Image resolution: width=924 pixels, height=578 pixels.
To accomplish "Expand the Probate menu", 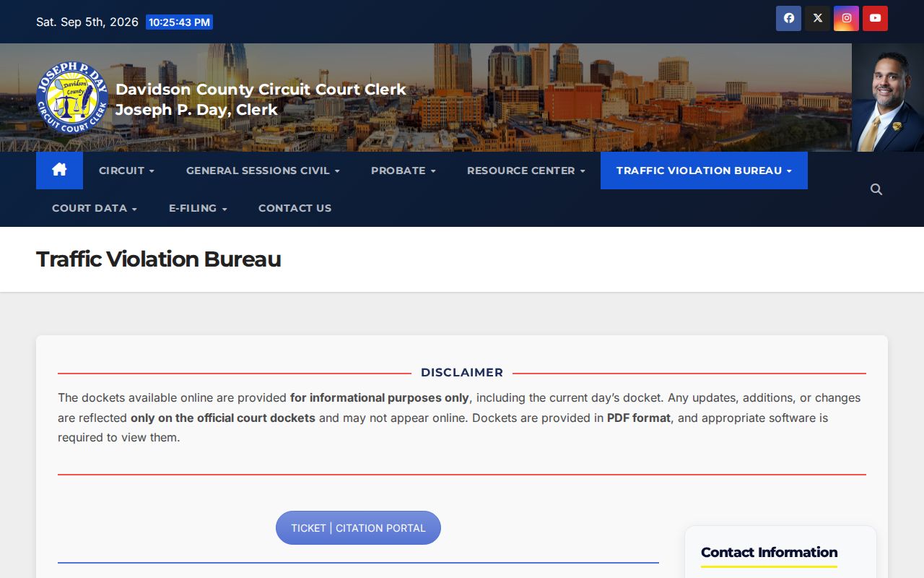I will (403, 171).
